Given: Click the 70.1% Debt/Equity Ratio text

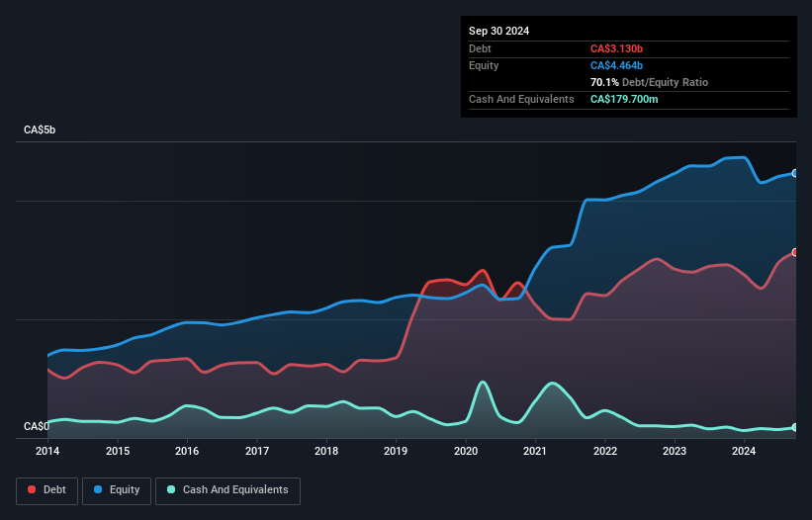Looking at the screenshot, I should click(649, 82).
